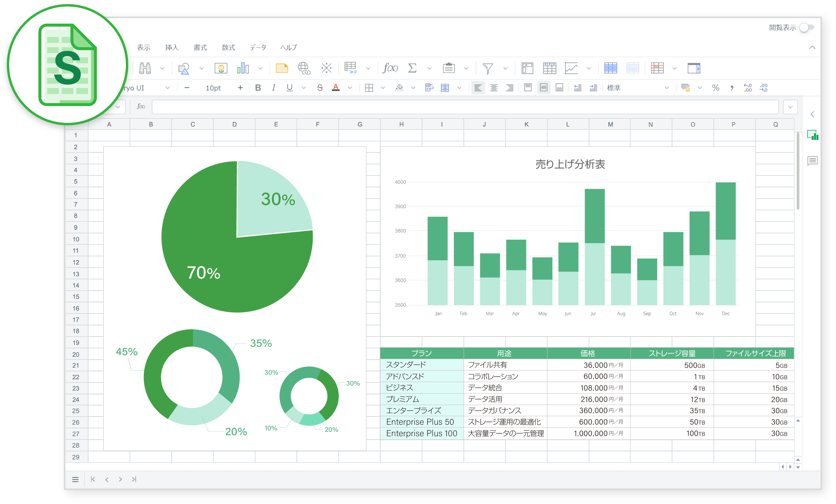Viewport: 836px width, 504px height.
Task: Apply strikethrough formatting
Action: tap(320, 88)
